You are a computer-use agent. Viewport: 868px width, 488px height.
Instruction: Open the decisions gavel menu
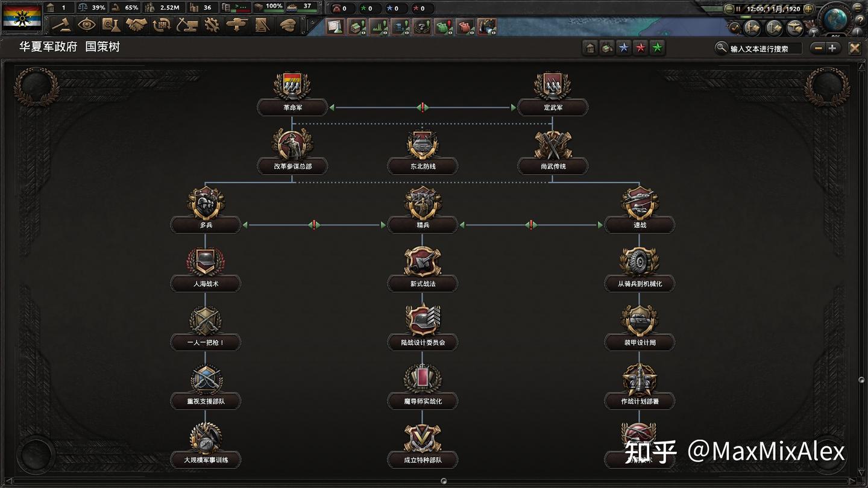[61, 25]
